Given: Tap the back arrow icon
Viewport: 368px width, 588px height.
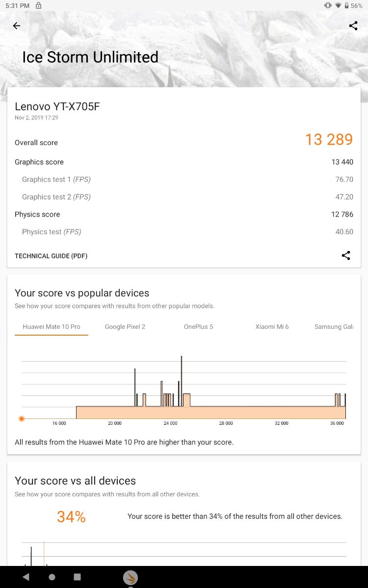Looking at the screenshot, I should tap(17, 26).
